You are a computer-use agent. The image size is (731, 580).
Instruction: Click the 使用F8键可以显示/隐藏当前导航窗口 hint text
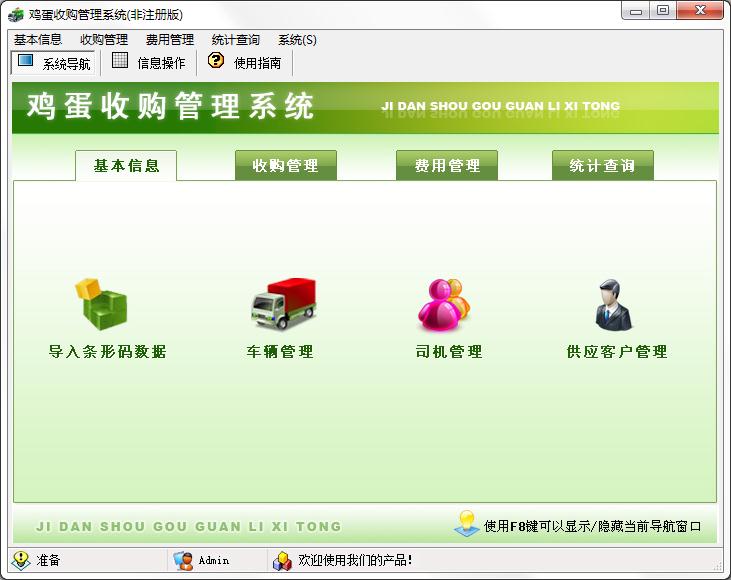(x=593, y=526)
